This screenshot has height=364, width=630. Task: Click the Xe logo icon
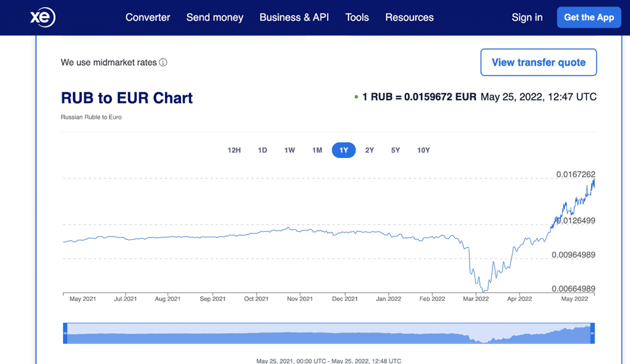click(x=43, y=17)
